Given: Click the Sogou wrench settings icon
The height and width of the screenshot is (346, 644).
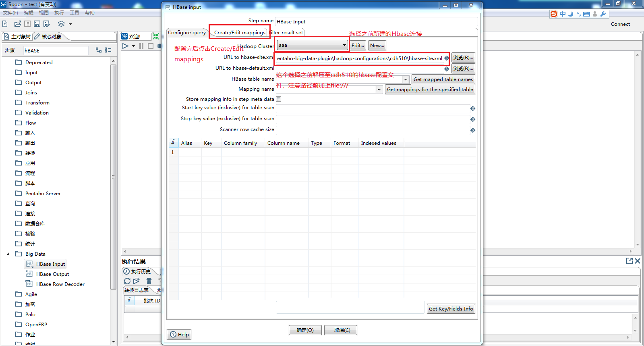Looking at the screenshot, I should click(x=603, y=14).
